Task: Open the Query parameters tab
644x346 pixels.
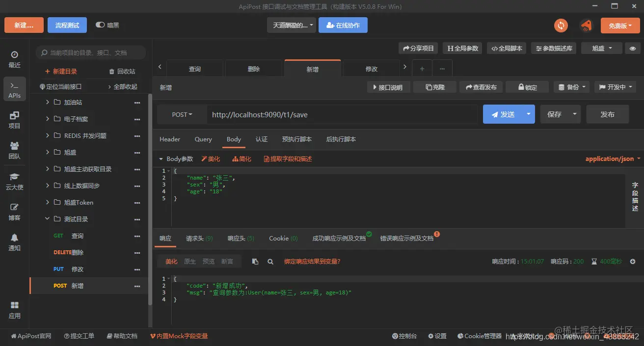Action: [x=203, y=139]
